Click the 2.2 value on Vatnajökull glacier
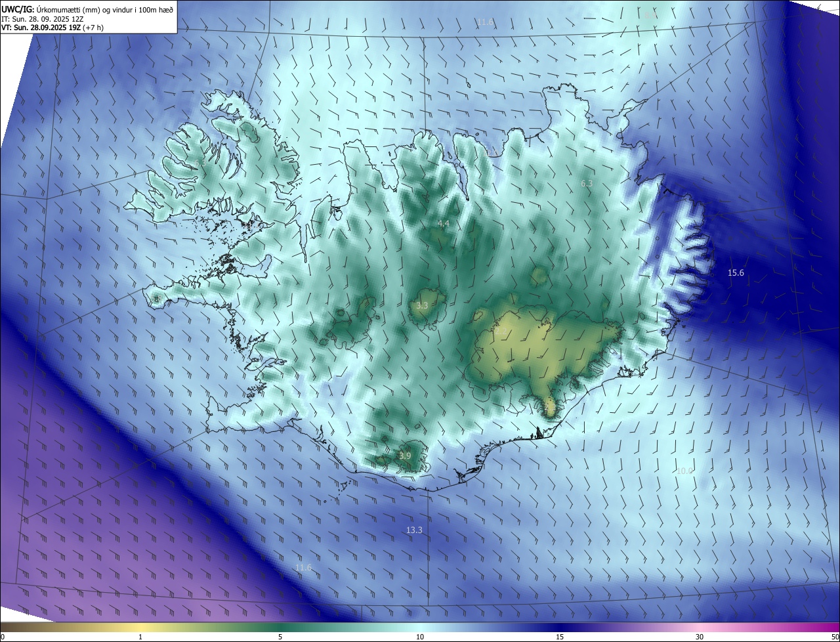The image size is (840, 642). (x=501, y=332)
